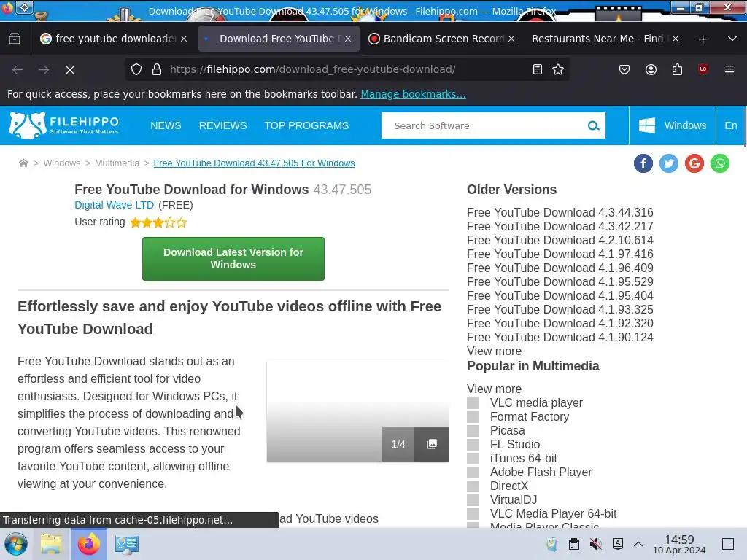Open Firefox account icon
This screenshot has width=747, height=560.
651,69
